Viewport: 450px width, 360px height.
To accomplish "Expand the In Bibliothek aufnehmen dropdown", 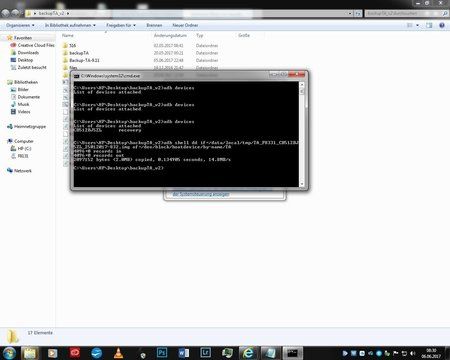I will (x=70, y=25).
